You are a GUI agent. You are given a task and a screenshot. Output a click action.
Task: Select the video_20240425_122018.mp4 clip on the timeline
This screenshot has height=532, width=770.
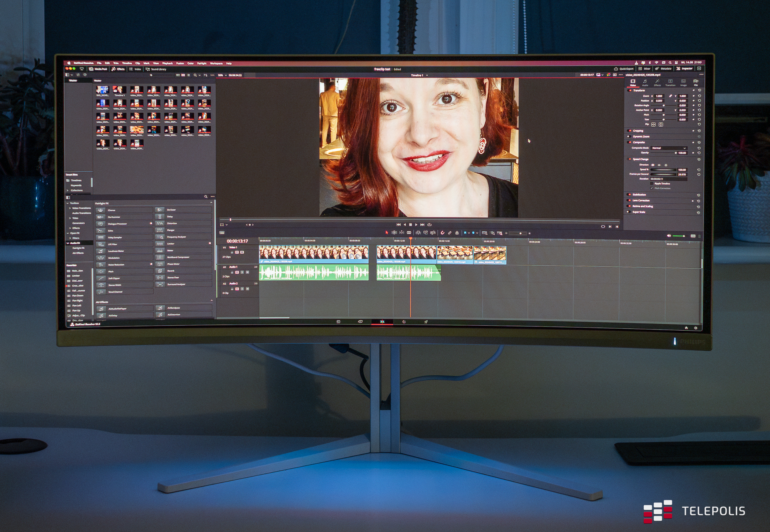tap(455, 254)
